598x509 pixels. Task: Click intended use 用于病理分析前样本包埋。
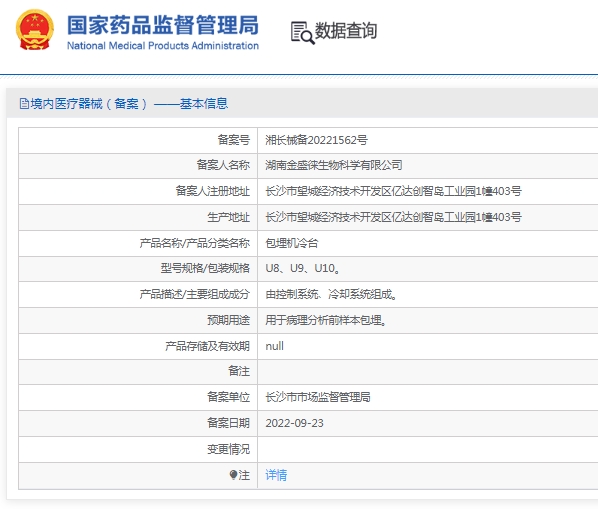326,320
